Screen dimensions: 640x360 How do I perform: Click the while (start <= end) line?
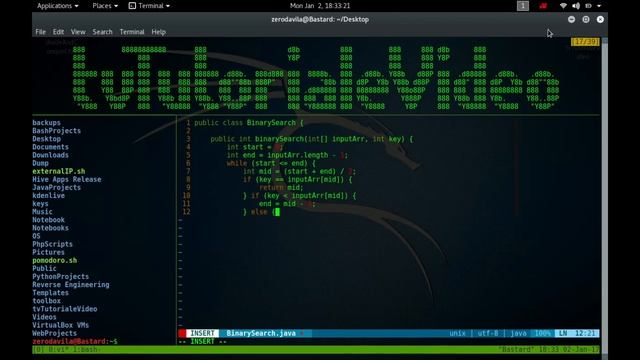(271, 163)
